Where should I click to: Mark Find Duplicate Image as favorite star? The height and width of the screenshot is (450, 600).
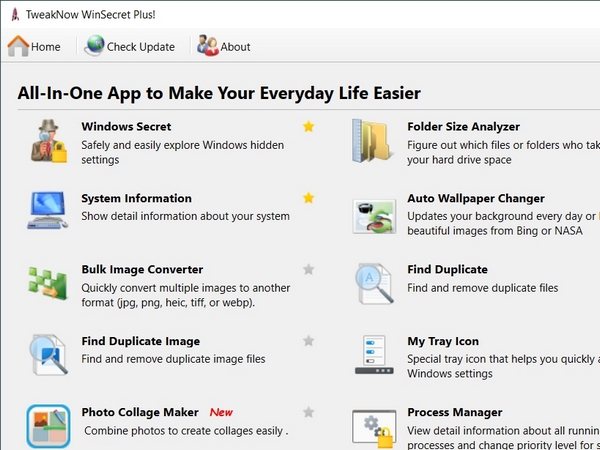point(308,341)
